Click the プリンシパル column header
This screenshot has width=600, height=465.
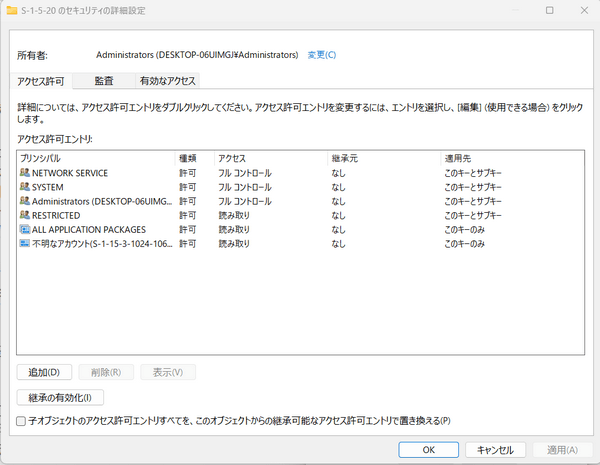click(96, 158)
